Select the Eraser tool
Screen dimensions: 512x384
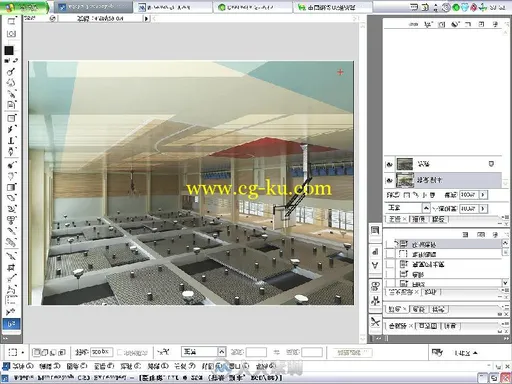pyautogui.click(x=11, y=198)
